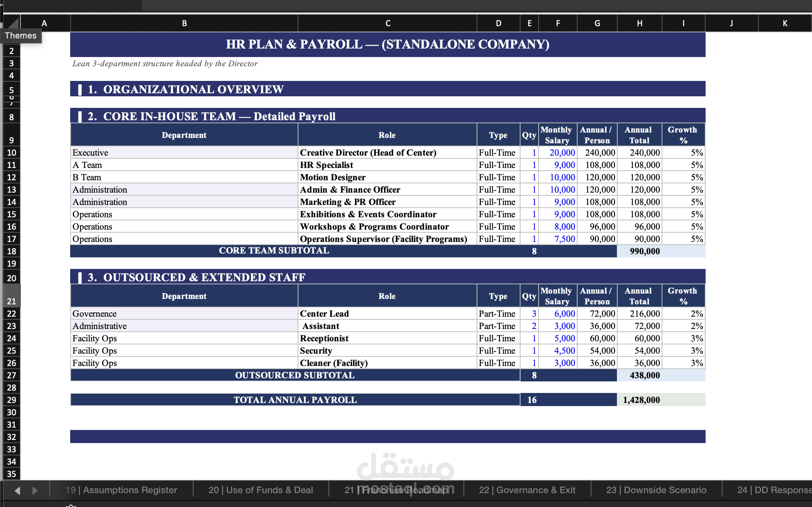Click Security's 4,500 monthly salary
Screen dimensions: 812x507
click(558, 351)
